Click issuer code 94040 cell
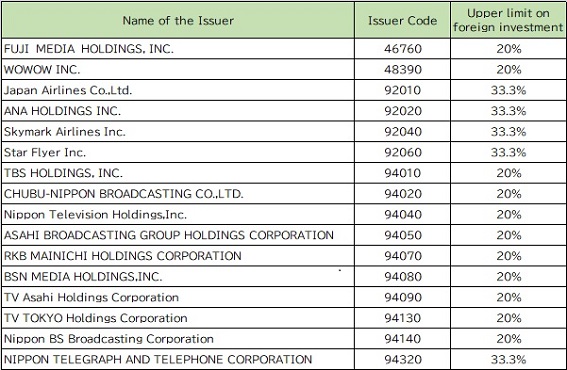 pos(402,214)
